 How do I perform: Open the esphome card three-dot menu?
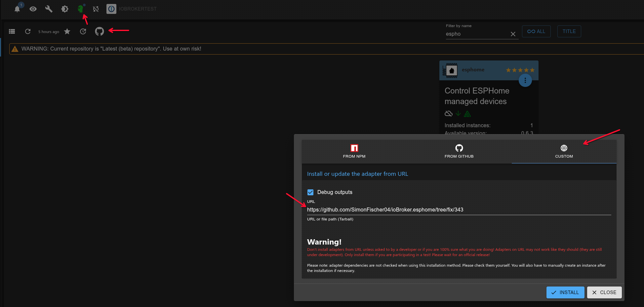click(x=525, y=80)
